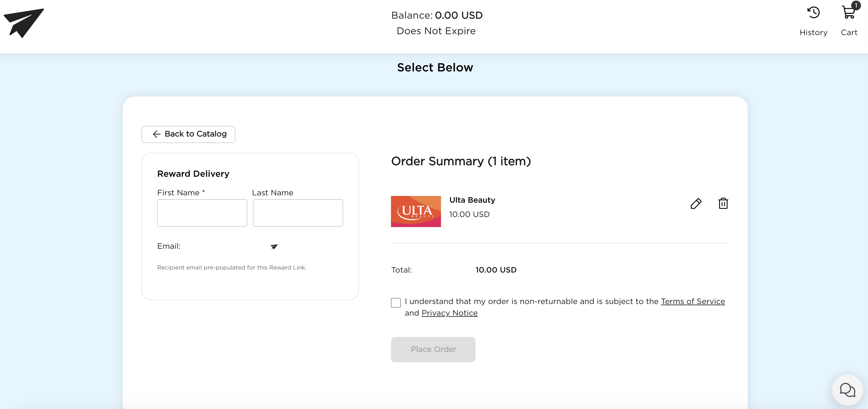This screenshot has width=868, height=409.
Task: Delete Ulta Beauty item with trash icon
Action: (723, 204)
